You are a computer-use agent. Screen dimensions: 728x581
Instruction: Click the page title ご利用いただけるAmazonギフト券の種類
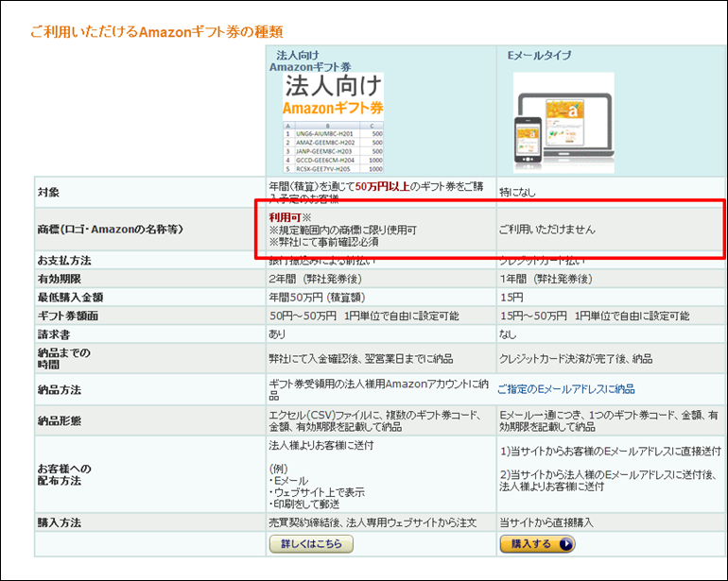[156, 31]
